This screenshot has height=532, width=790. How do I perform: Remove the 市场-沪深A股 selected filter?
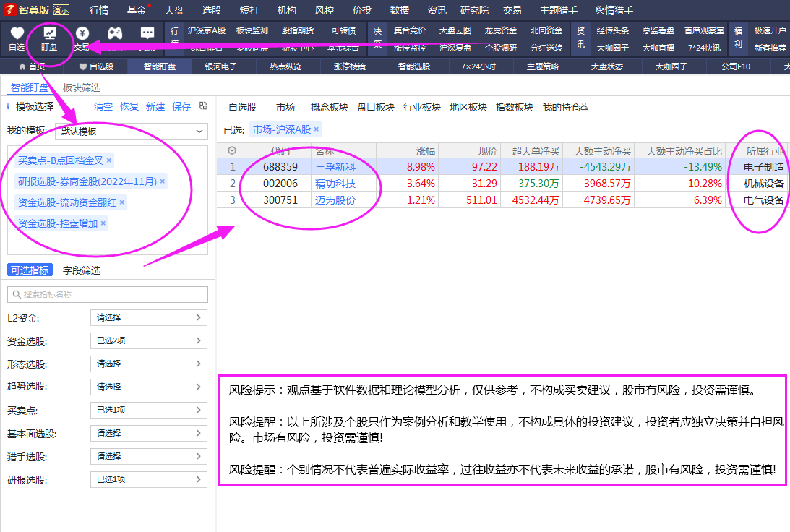317,129
